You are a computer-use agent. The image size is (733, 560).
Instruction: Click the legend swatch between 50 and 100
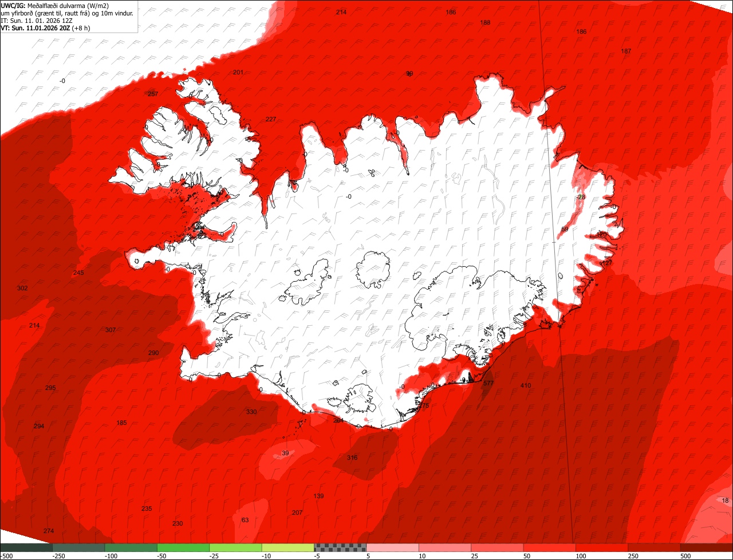(x=550, y=547)
